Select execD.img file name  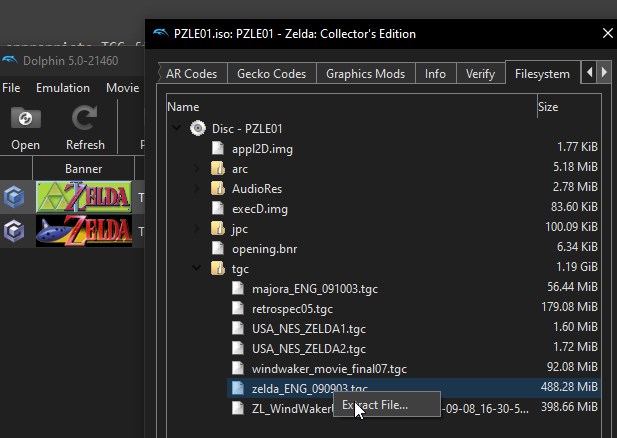[260, 209]
